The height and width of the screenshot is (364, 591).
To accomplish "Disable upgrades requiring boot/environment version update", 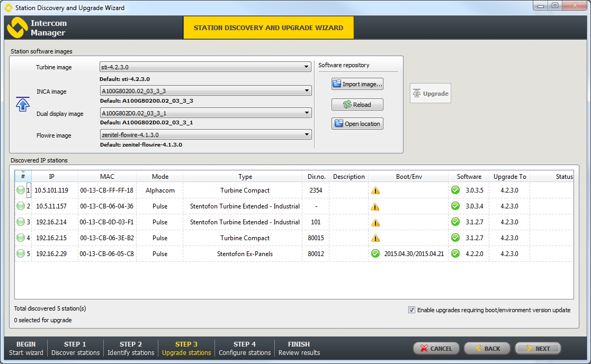I will pos(411,310).
